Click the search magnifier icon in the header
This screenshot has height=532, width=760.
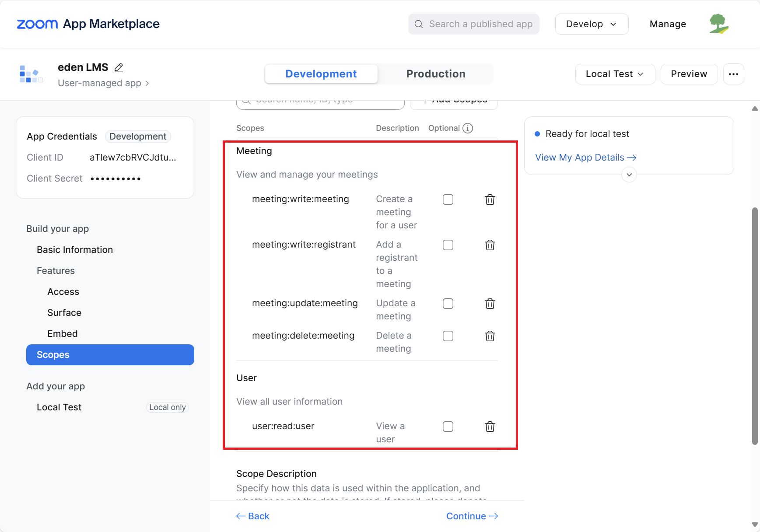(x=419, y=24)
